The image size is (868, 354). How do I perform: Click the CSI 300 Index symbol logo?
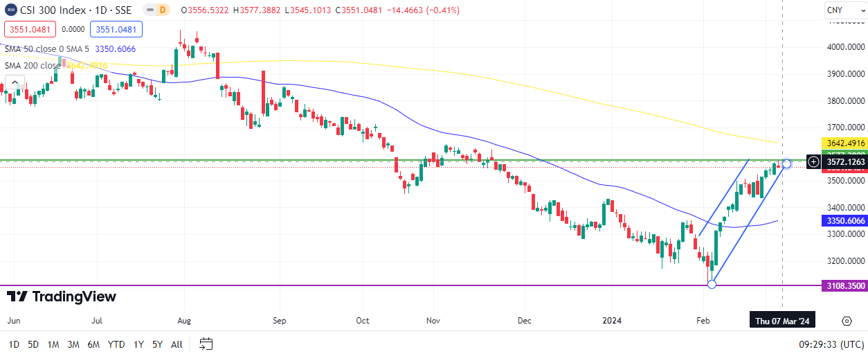(10, 10)
